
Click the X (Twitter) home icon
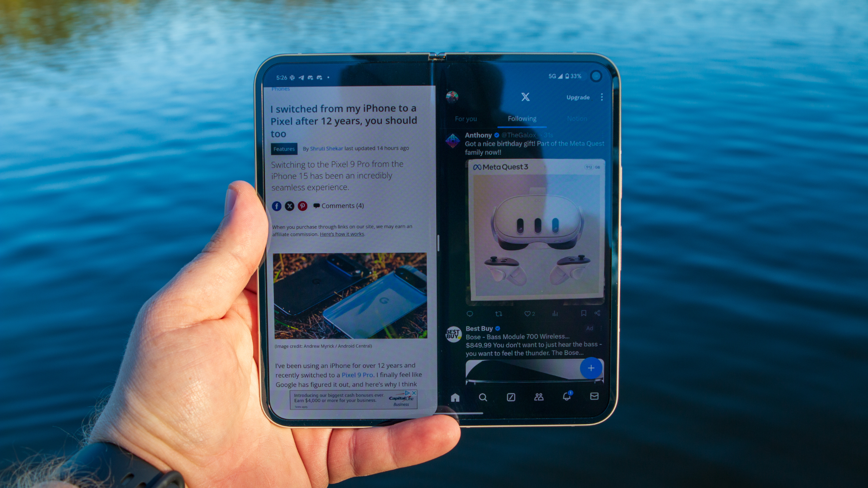pos(454,397)
